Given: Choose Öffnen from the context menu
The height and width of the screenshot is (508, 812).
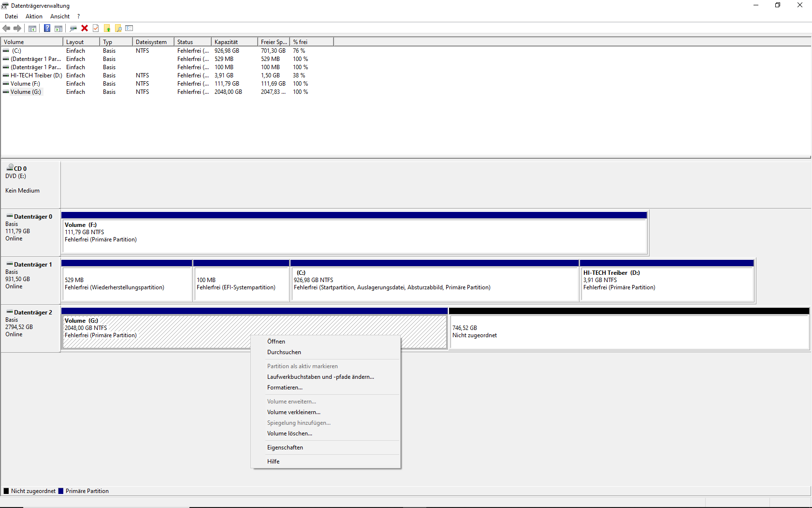Looking at the screenshot, I should [x=326, y=342].
